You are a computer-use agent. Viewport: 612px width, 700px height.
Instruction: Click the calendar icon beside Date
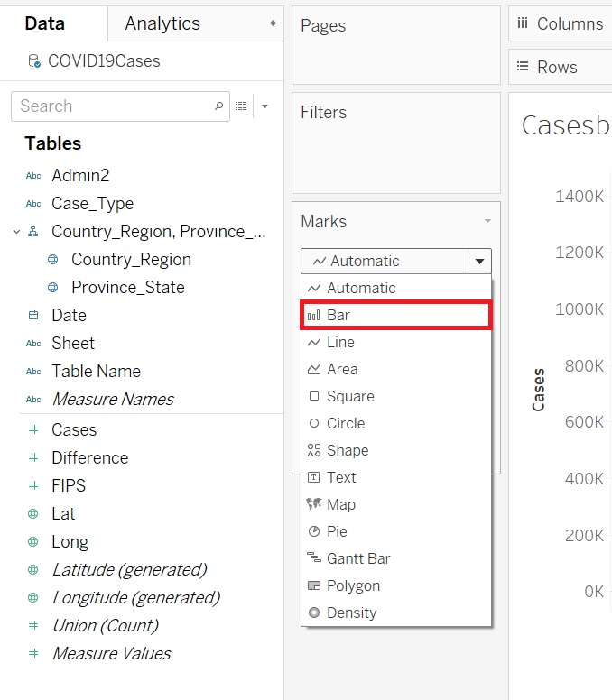(33, 315)
